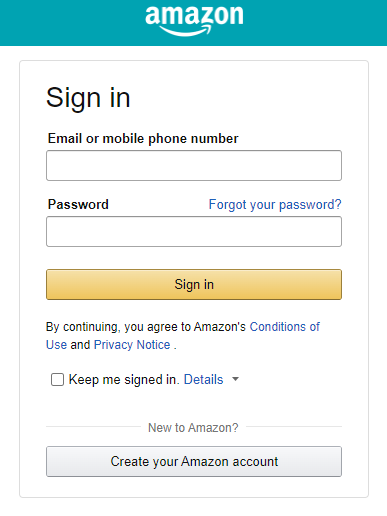
Task: Enable the Keep me signed in checkbox
Action: pyautogui.click(x=57, y=379)
